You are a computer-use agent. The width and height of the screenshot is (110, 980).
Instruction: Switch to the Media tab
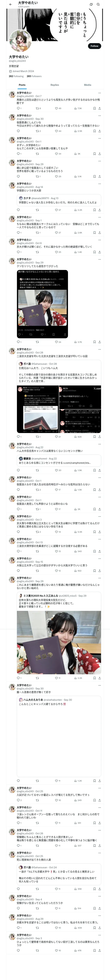click(x=88, y=85)
